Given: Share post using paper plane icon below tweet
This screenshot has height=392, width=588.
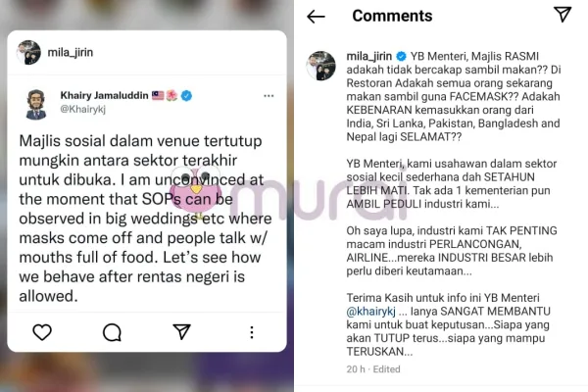Looking at the screenshot, I should click(x=182, y=331).
